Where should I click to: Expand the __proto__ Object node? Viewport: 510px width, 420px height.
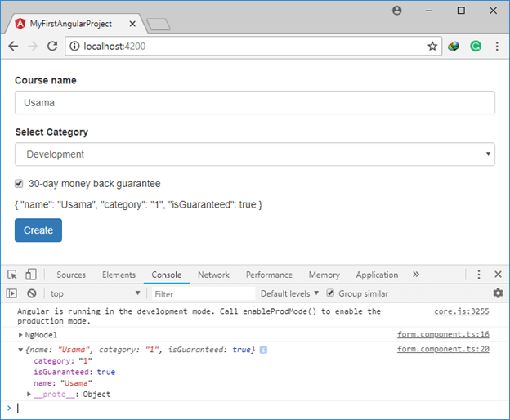(30, 395)
